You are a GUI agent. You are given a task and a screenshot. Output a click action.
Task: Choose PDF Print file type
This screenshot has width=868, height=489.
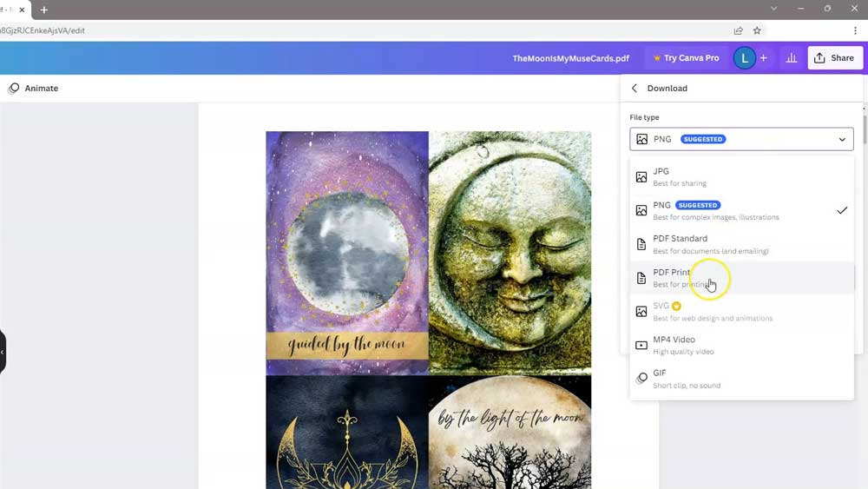click(741, 278)
